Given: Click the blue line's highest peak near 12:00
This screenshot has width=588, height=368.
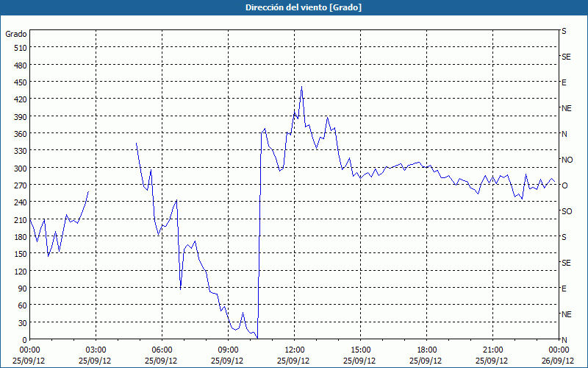Looking at the screenshot, I should pyautogui.click(x=301, y=87).
